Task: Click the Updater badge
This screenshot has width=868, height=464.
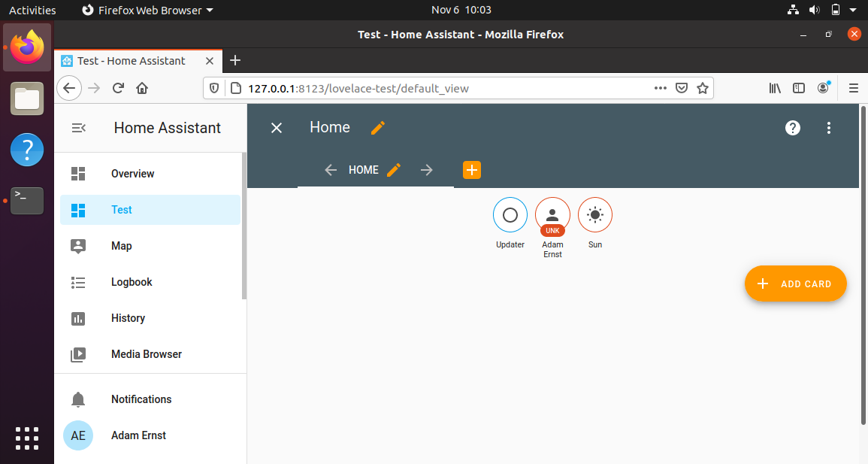Action: click(510, 215)
